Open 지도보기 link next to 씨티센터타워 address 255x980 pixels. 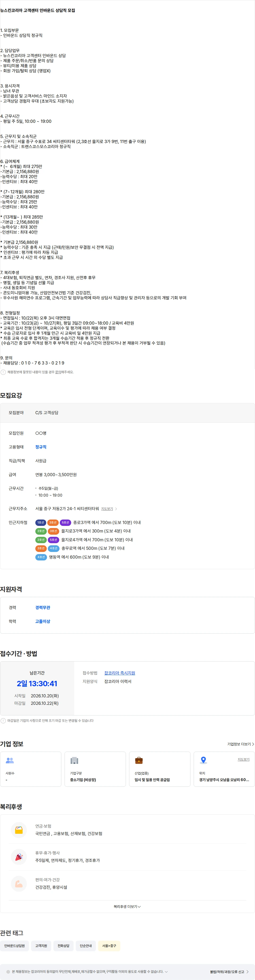[x=107, y=509]
